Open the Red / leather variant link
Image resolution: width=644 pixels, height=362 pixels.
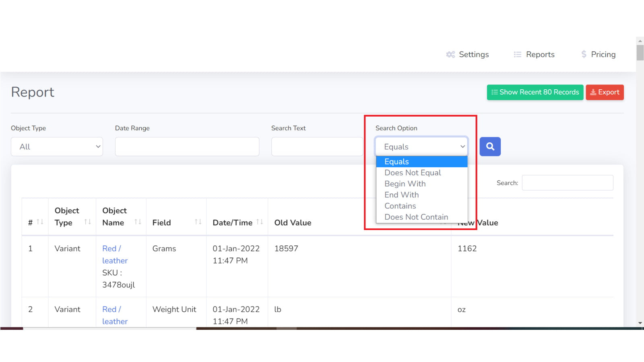[114, 255]
